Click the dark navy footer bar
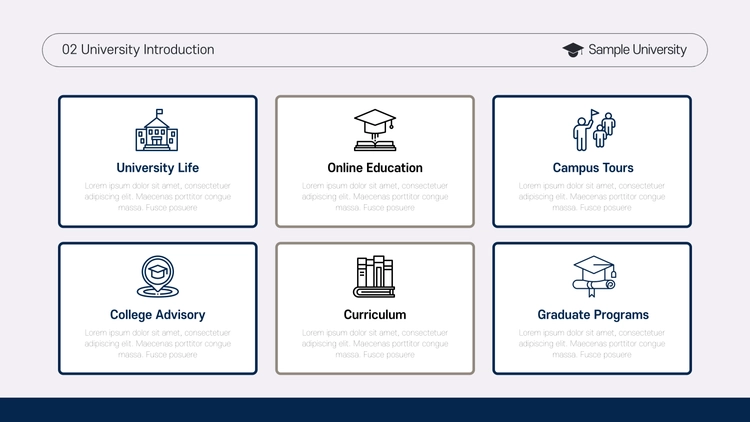Viewport: 750px width, 422px height. pyautogui.click(x=375, y=410)
